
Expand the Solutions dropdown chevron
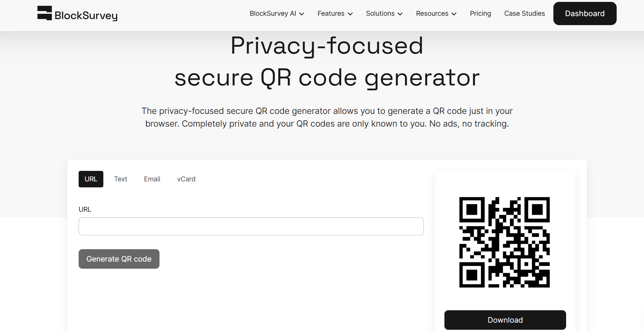(x=400, y=14)
